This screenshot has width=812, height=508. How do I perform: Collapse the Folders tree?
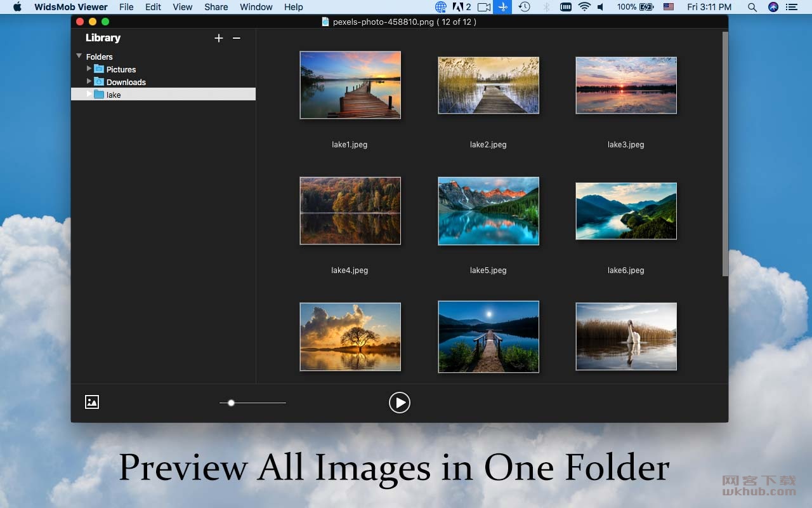pos(79,56)
